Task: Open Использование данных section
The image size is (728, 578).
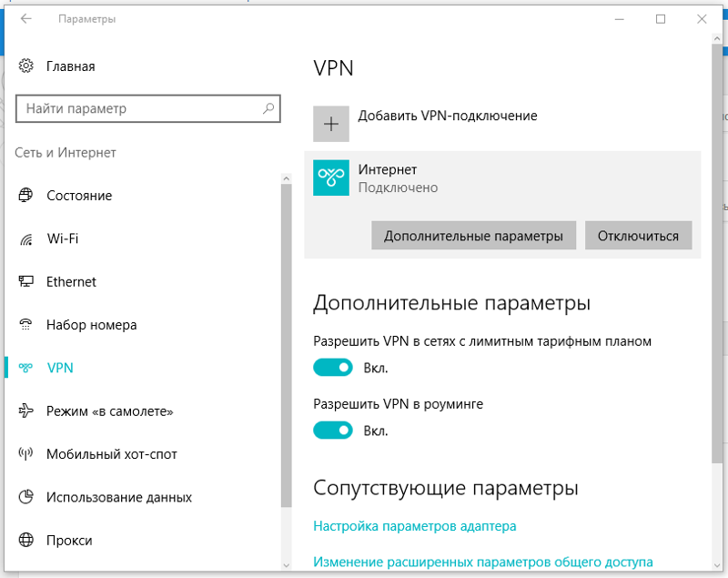Action: click(x=119, y=497)
